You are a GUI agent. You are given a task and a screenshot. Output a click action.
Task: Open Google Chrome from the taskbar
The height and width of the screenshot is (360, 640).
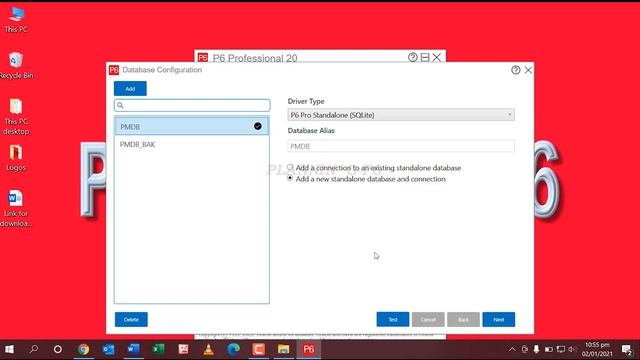point(83,349)
